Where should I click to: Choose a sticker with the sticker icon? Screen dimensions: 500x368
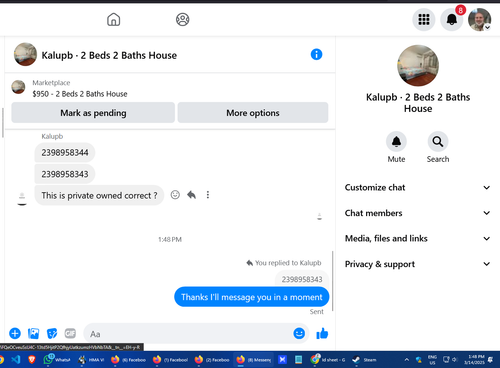[x=52, y=333]
